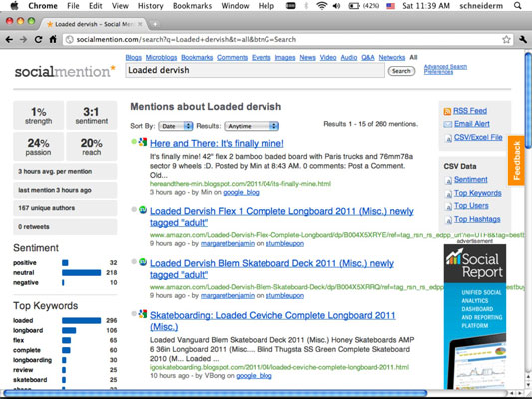Click the Search button
532x399 pixels.
pyautogui.click(x=401, y=71)
